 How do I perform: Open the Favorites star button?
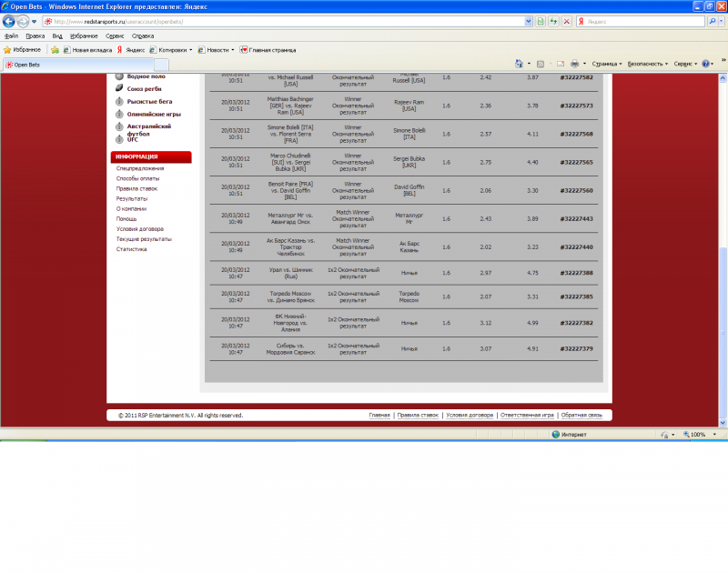(22, 50)
